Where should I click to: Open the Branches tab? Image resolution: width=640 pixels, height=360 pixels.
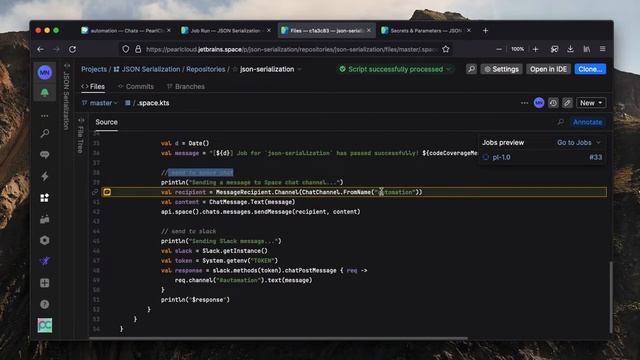point(186,87)
